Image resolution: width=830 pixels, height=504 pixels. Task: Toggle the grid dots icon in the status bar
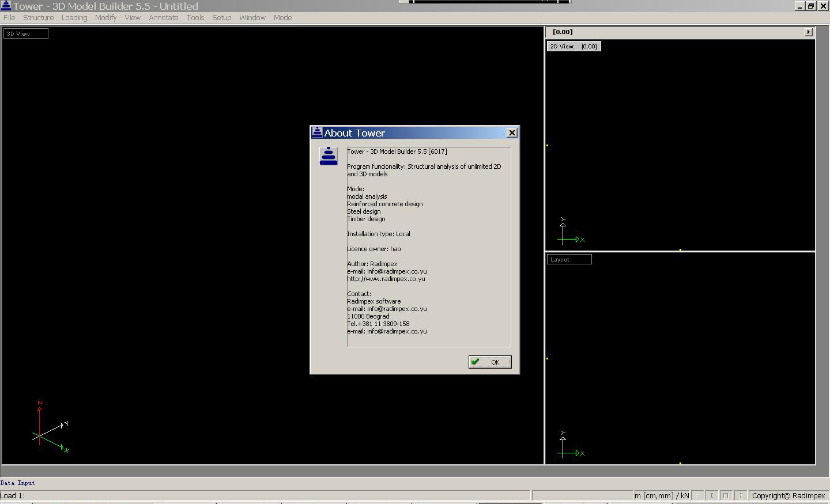pos(697,495)
